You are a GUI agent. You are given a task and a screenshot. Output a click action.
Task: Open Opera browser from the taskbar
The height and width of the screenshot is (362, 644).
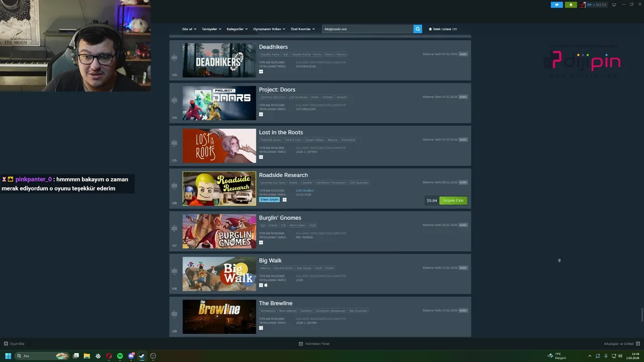point(109,356)
